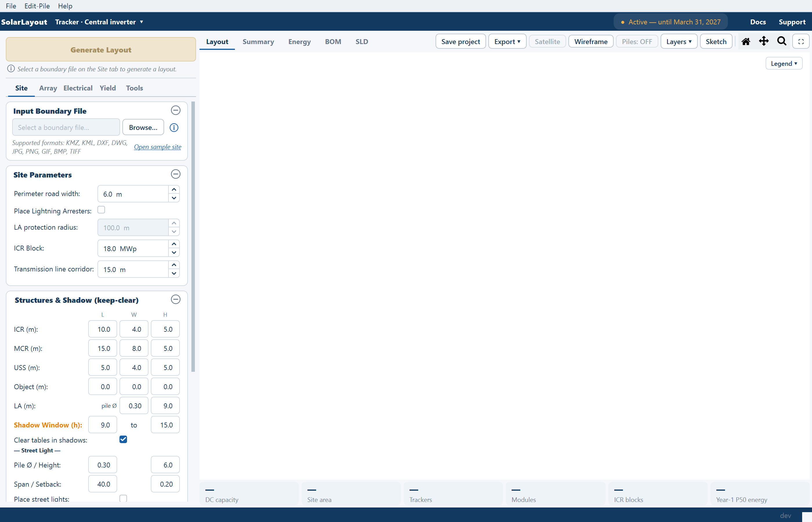Click Browse... to pick boundary file

(x=143, y=127)
